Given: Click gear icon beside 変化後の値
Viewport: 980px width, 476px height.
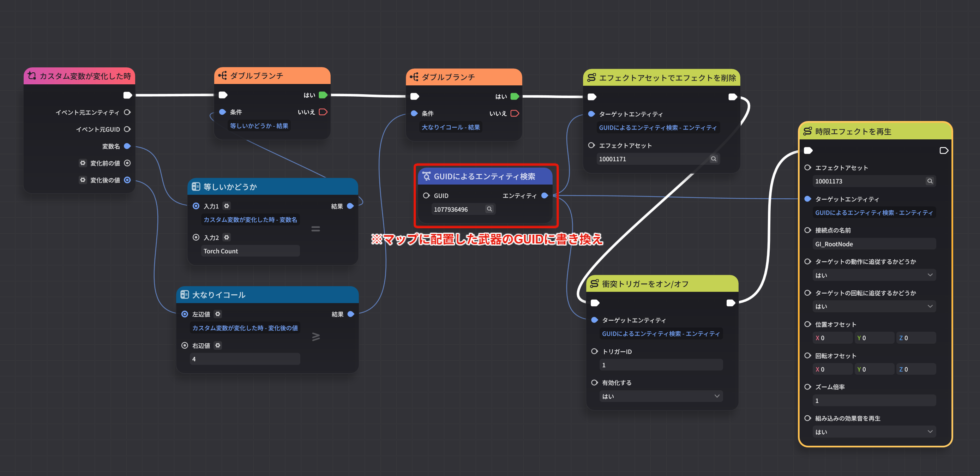Looking at the screenshot, I should (83, 180).
